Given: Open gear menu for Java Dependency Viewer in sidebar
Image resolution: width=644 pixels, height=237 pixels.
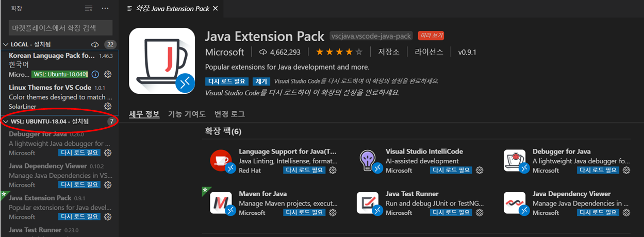Looking at the screenshot, I should click(108, 184).
